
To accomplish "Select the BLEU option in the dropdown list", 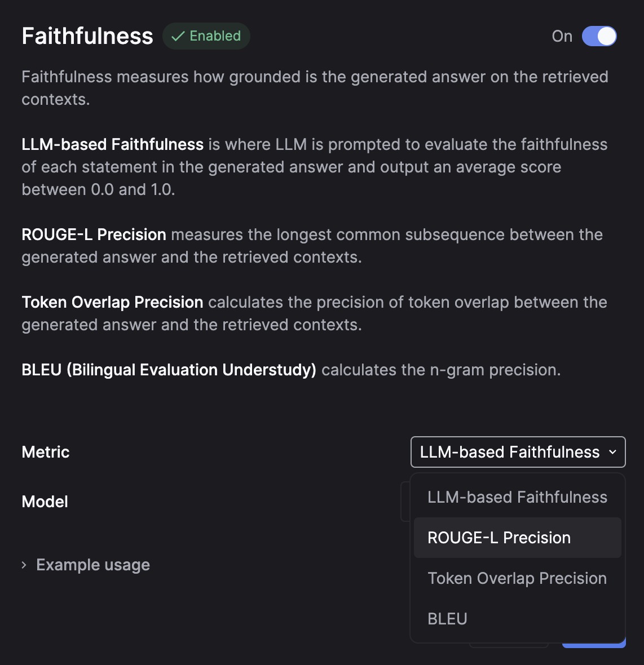I will pos(448,619).
